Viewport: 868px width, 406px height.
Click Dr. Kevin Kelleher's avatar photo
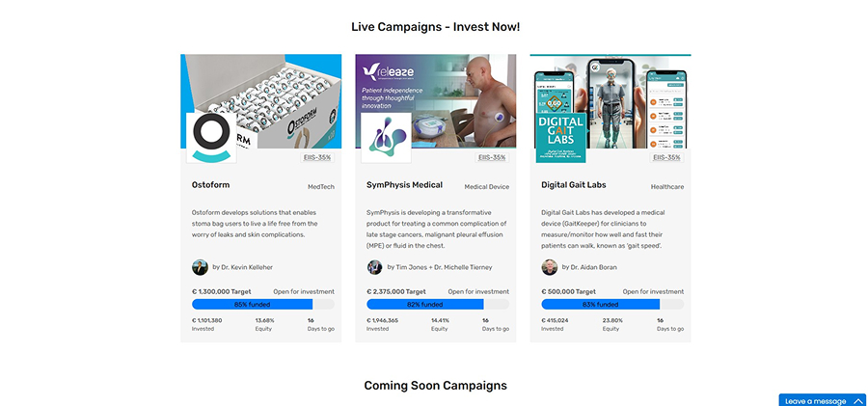[200, 267]
